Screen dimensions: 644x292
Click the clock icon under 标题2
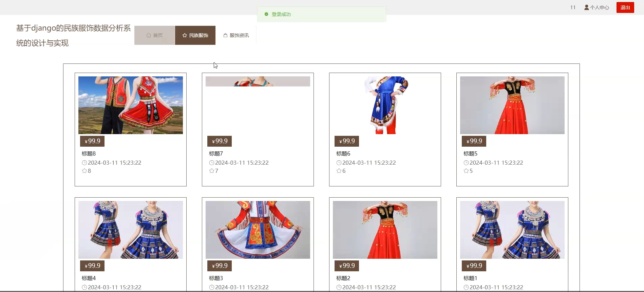(x=339, y=287)
